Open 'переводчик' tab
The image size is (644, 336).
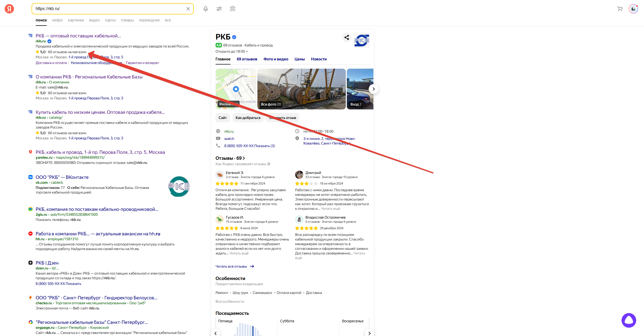[149, 20]
